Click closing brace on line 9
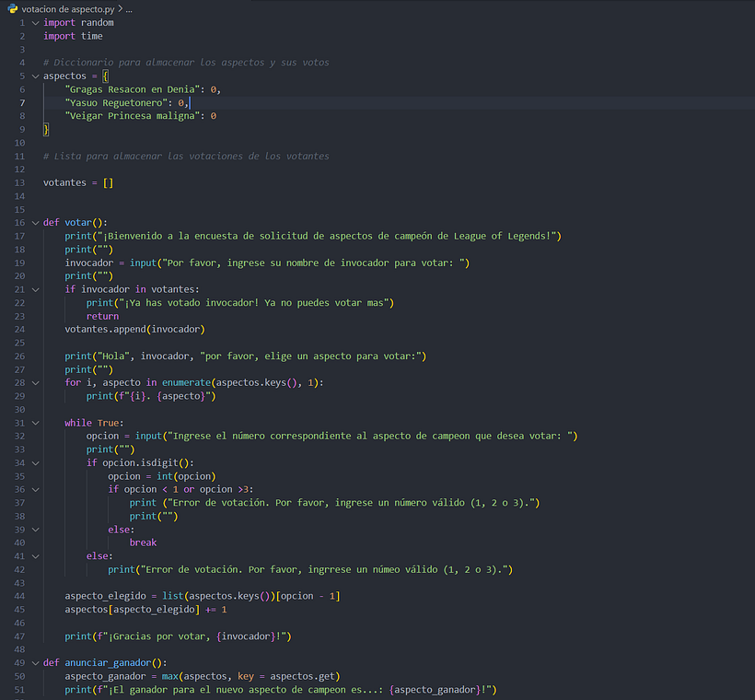755x700 pixels. point(46,129)
